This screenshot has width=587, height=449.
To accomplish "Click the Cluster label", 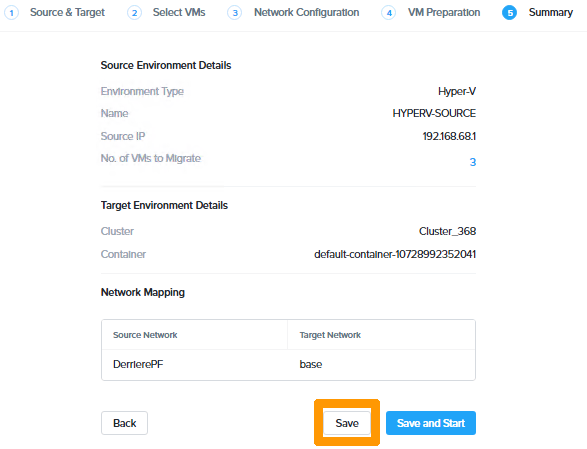I will pos(117,231).
